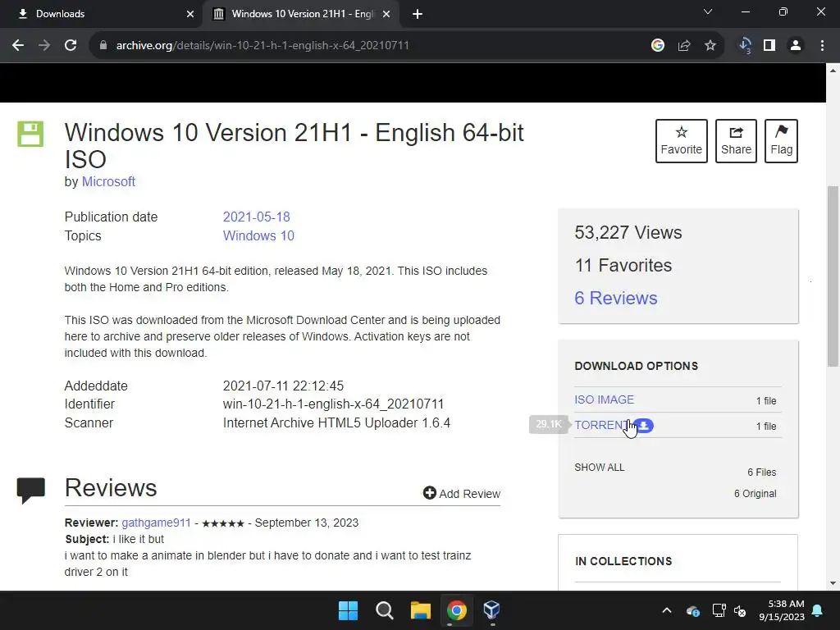Click the share page icon in address bar

pyautogui.click(x=684, y=46)
